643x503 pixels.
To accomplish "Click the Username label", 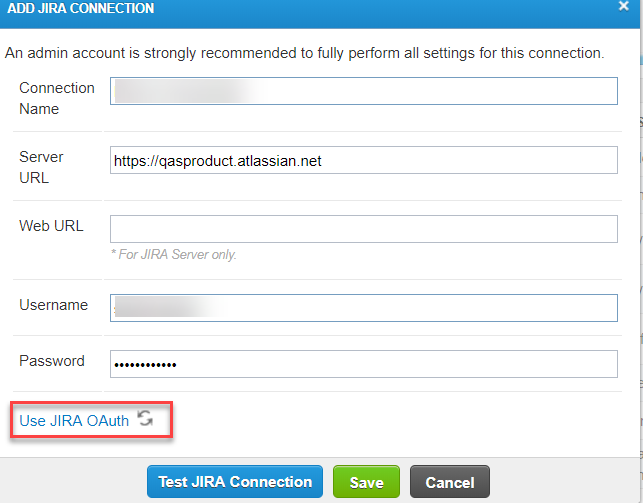I will pos(53,305).
